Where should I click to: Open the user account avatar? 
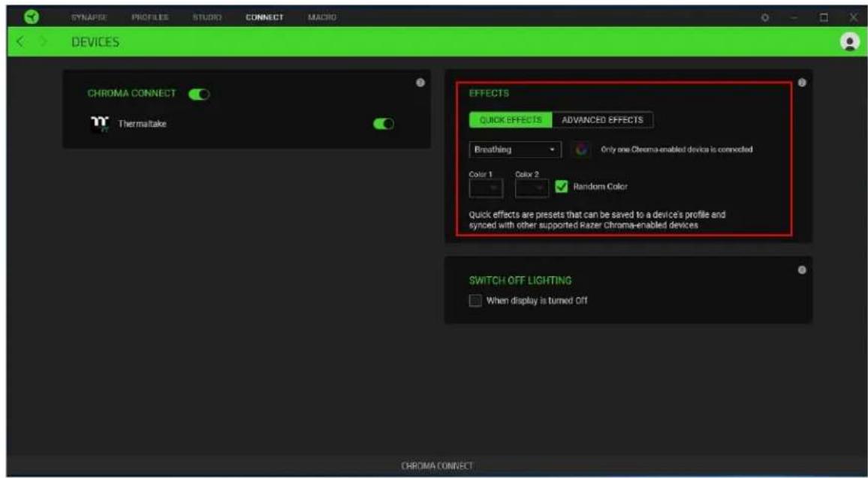[x=848, y=41]
